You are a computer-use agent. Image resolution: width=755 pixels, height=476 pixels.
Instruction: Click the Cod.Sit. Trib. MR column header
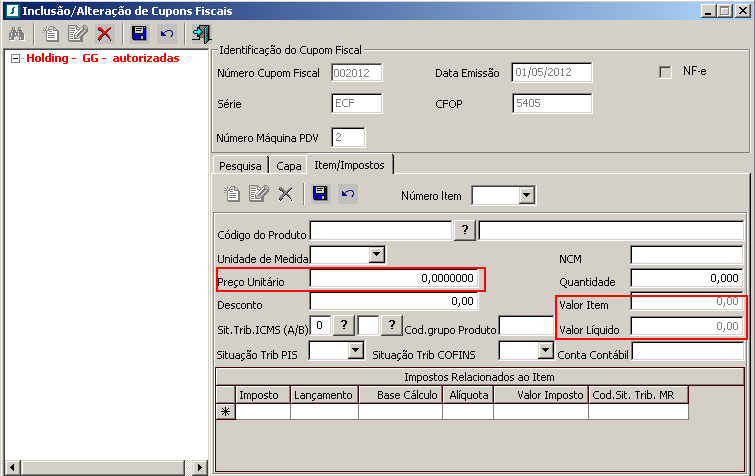(x=638, y=395)
